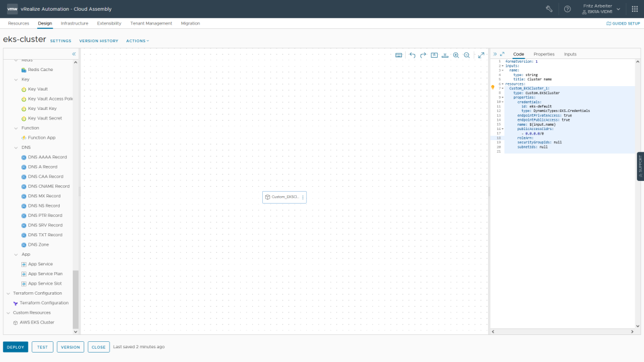Open the Infrastructure tab

(74, 23)
